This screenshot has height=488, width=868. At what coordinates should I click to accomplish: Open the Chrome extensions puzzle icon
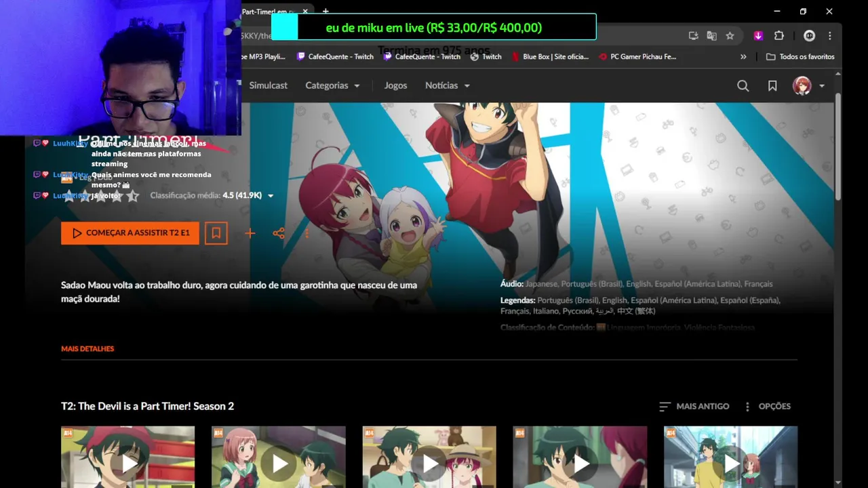pos(778,36)
